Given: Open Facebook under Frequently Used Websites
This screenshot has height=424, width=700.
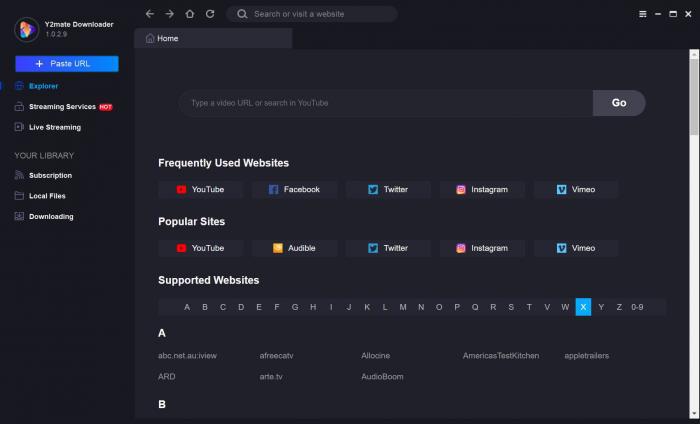Looking at the screenshot, I should (x=294, y=190).
